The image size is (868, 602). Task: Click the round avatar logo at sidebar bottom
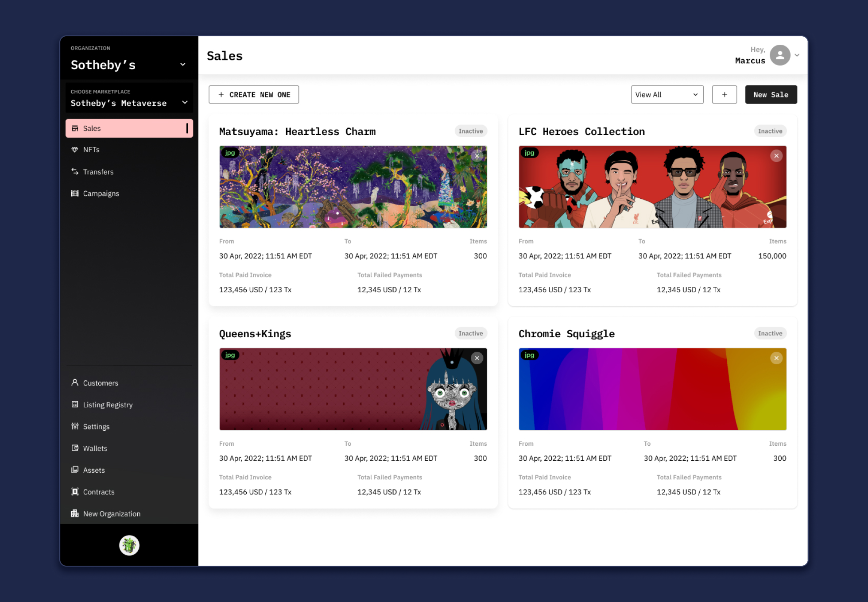tap(129, 545)
